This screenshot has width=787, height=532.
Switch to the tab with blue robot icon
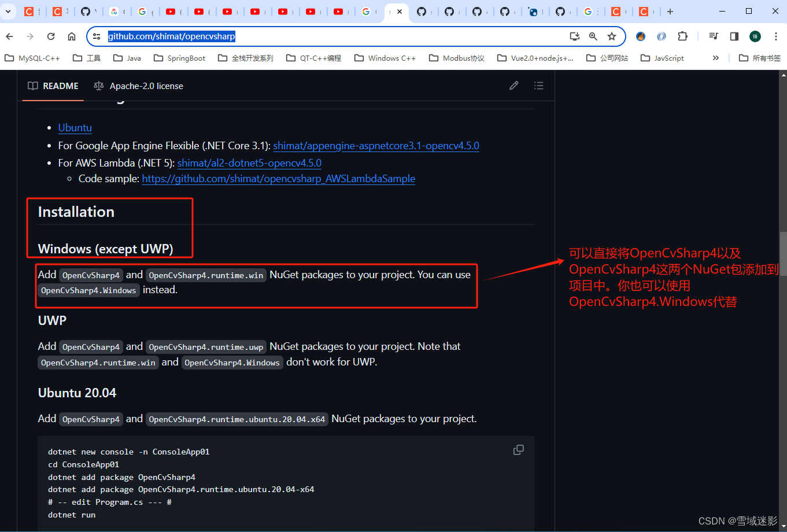tap(534, 12)
